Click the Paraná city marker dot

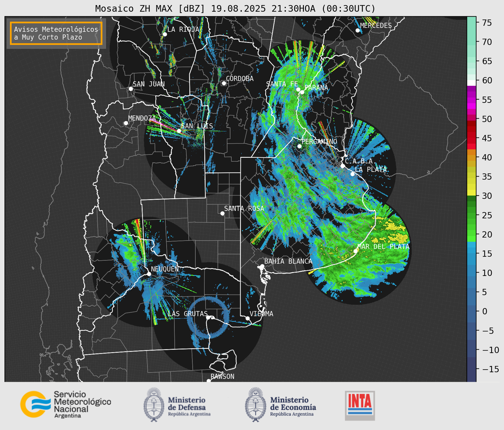pyautogui.click(x=302, y=92)
